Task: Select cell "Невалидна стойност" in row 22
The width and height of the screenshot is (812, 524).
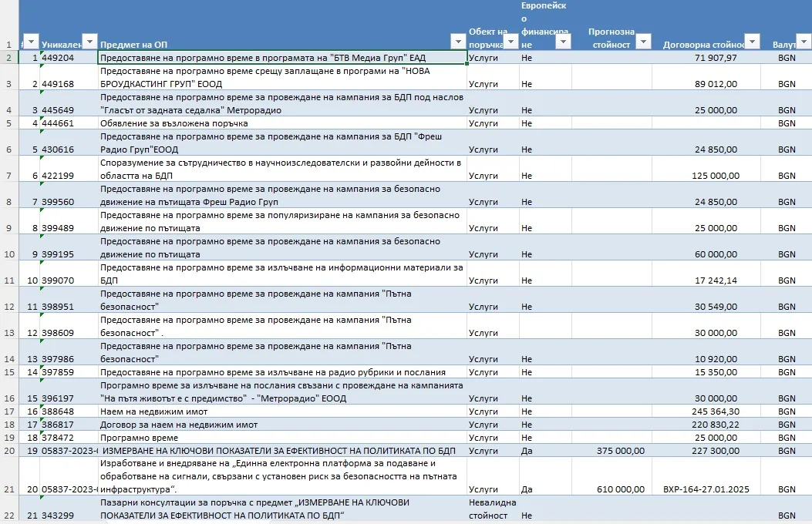Action: click(493, 509)
